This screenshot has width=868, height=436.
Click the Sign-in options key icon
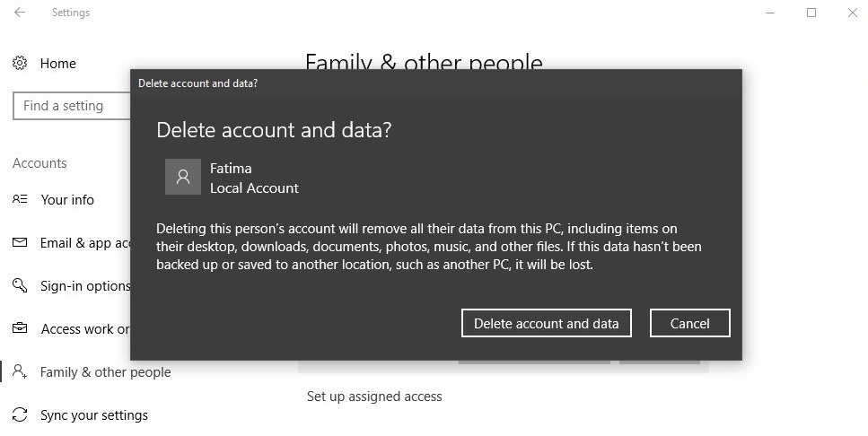pyautogui.click(x=20, y=285)
